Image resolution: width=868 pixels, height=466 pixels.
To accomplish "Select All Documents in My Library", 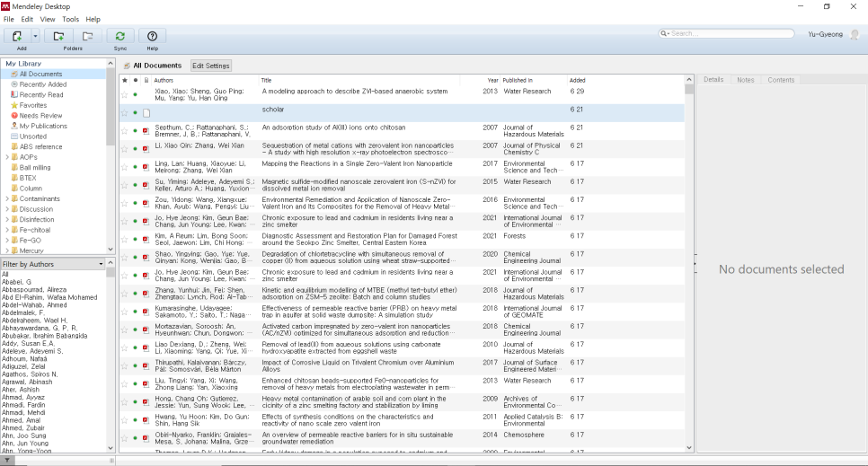I will click(41, 74).
